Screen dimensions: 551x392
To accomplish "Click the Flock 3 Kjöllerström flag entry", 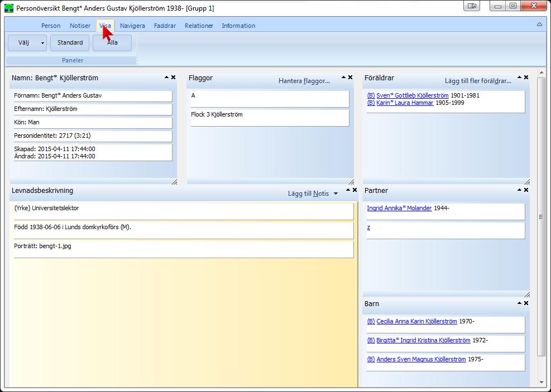I will (x=270, y=118).
